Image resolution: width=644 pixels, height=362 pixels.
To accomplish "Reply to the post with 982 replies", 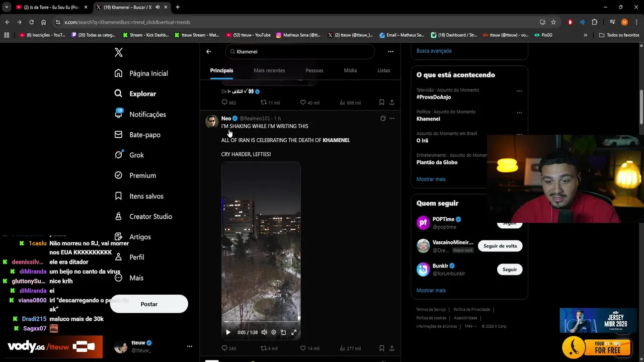I will pos(229,103).
